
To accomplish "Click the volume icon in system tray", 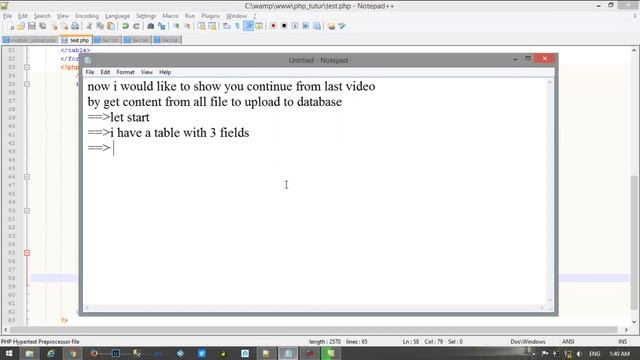I will (x=580, y=354).
